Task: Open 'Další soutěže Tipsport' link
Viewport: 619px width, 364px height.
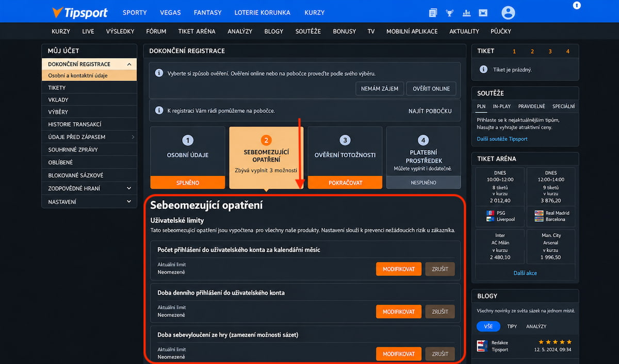Action: (x=502, y=139)
